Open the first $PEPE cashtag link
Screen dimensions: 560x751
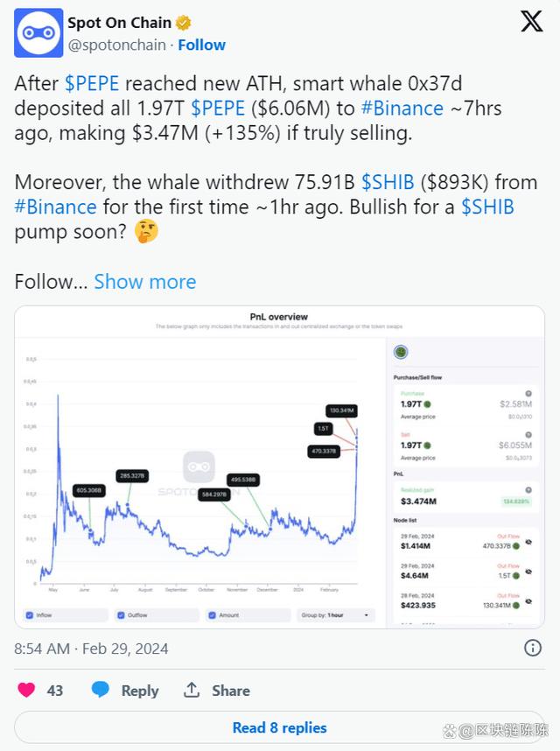(92, 83)
